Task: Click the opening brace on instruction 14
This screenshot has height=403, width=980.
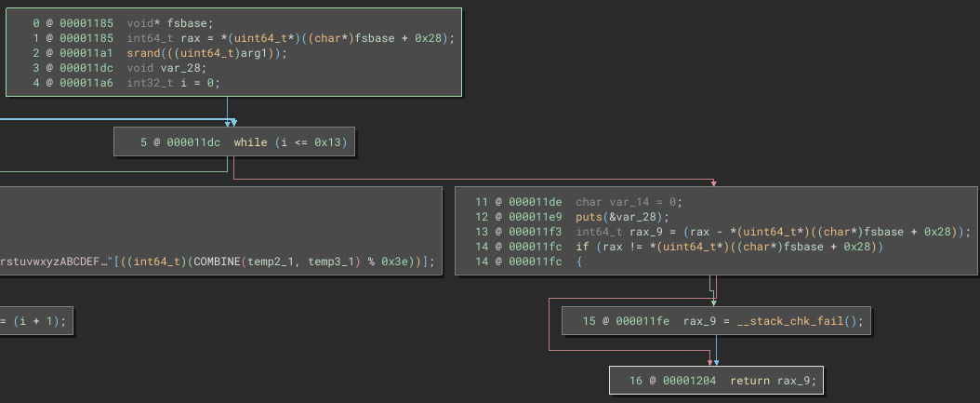Action: 578,262
